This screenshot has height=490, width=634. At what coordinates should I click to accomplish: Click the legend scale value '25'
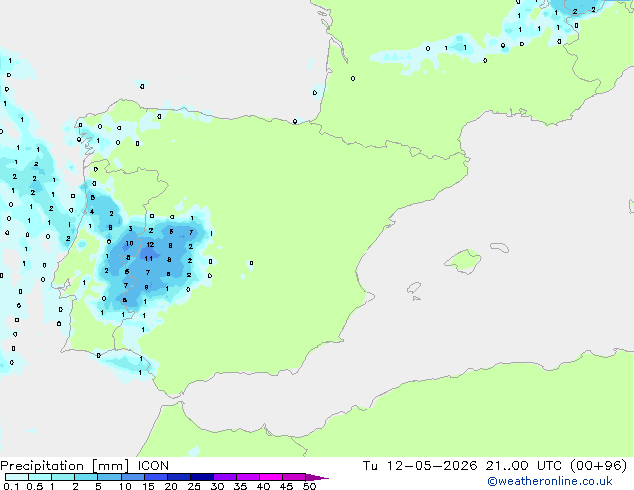tap(194, 486)
